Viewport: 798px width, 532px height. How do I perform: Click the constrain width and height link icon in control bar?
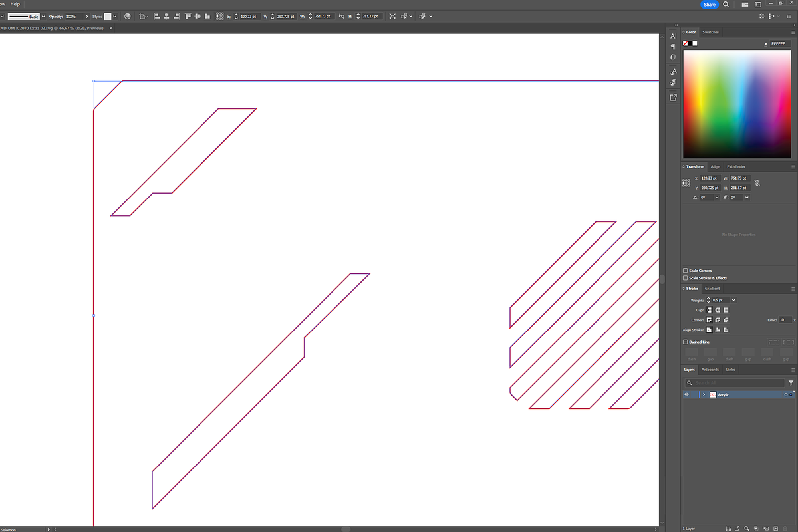click(x=342, y=16)
